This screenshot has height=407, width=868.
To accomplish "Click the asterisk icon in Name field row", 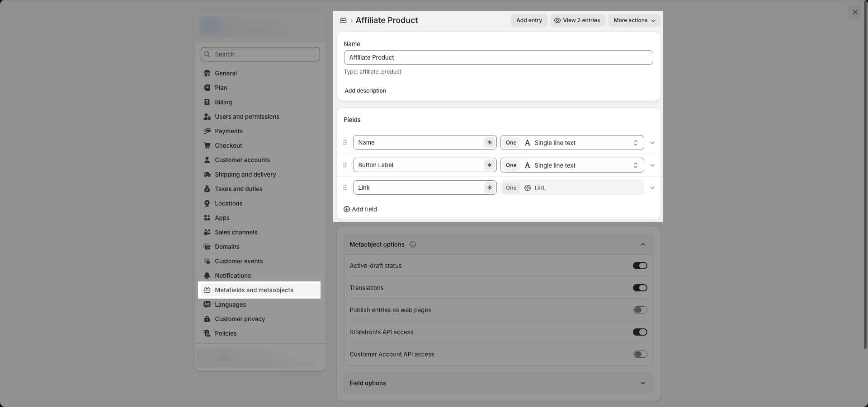I will pyautogui.click(x=489, y=142).
